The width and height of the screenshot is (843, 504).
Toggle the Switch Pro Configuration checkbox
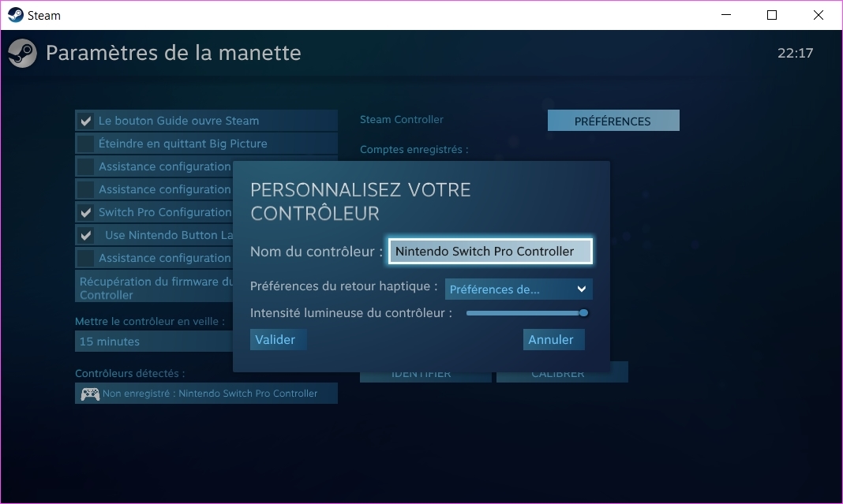click(x=86, y=212)
